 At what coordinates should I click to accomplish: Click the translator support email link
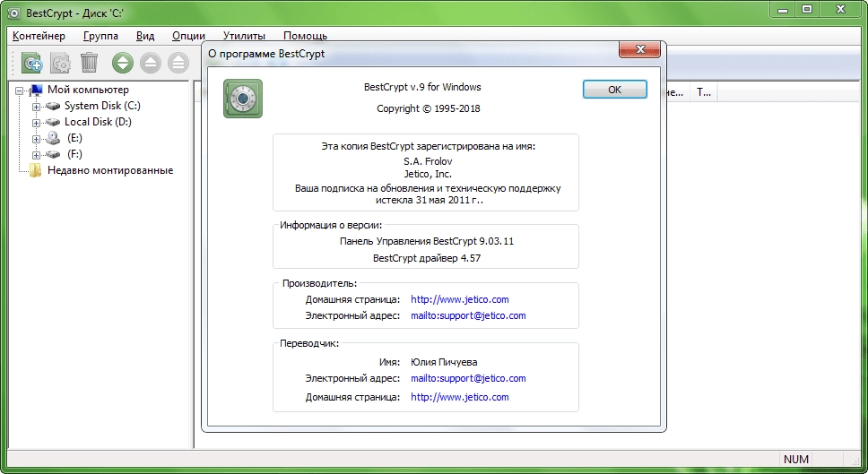pyautogui.click(x=468, y=378)
